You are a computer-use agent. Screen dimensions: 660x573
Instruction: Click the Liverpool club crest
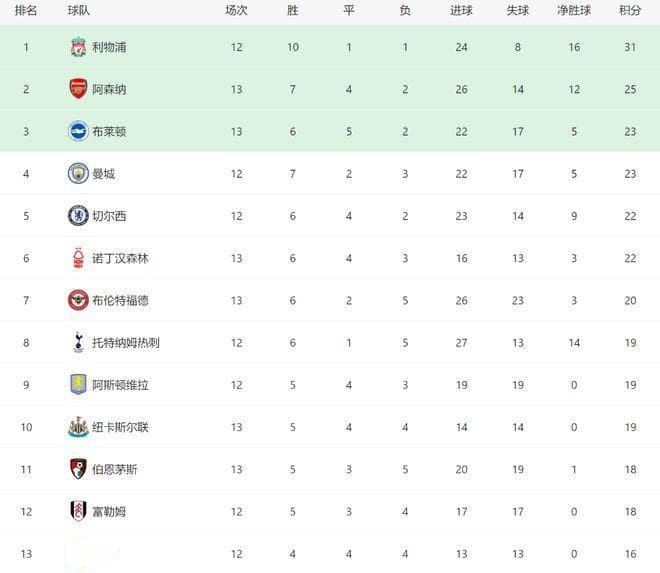click(78, 47)
